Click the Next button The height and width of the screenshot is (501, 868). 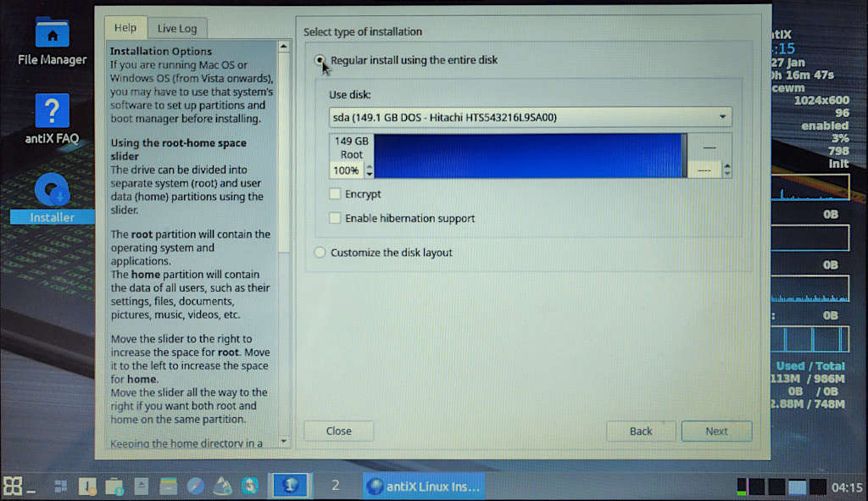716,431
